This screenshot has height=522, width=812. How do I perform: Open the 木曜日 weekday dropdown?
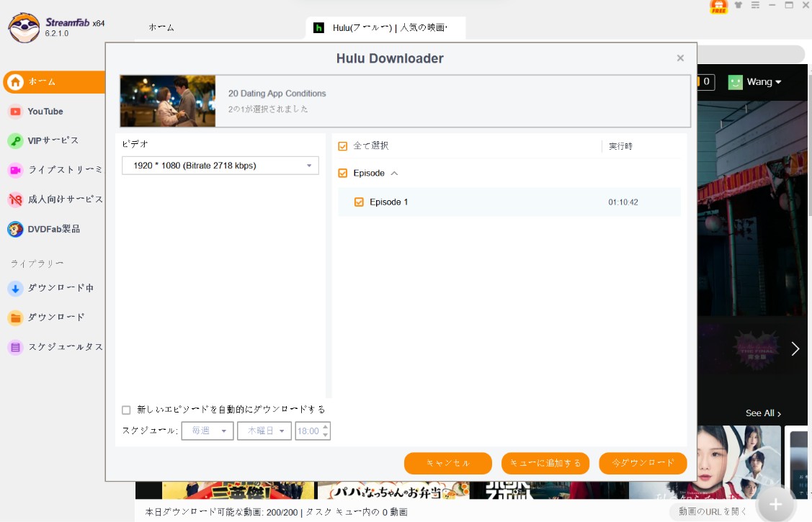(x=264, y=431)
